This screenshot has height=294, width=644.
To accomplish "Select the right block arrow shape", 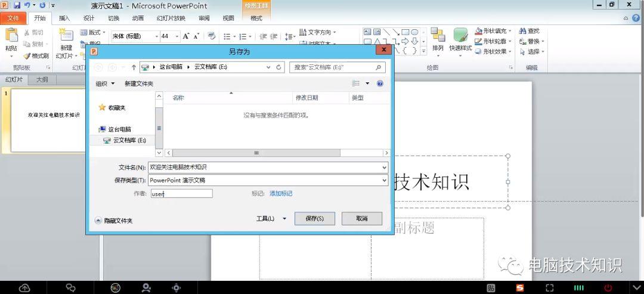I will pos(405,41).
